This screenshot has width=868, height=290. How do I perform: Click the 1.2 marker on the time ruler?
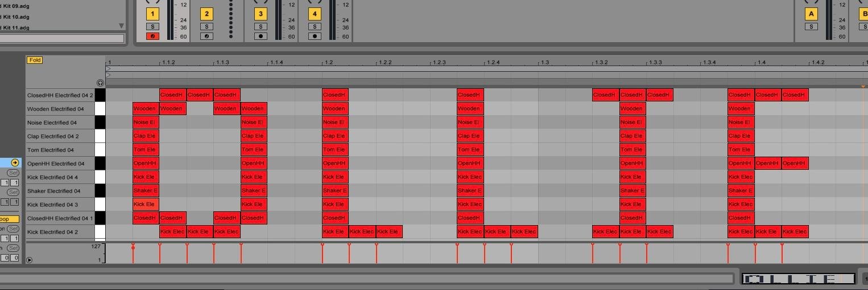[328, 62]
